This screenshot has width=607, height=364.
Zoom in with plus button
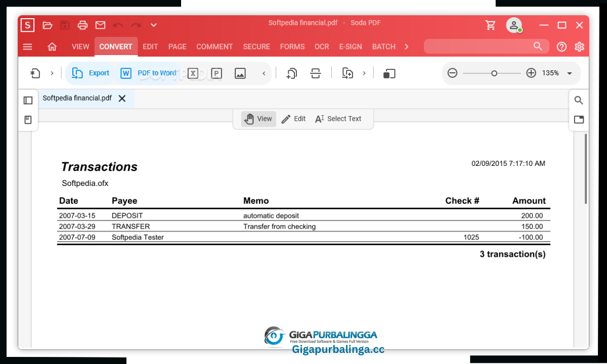coord(531,73)
